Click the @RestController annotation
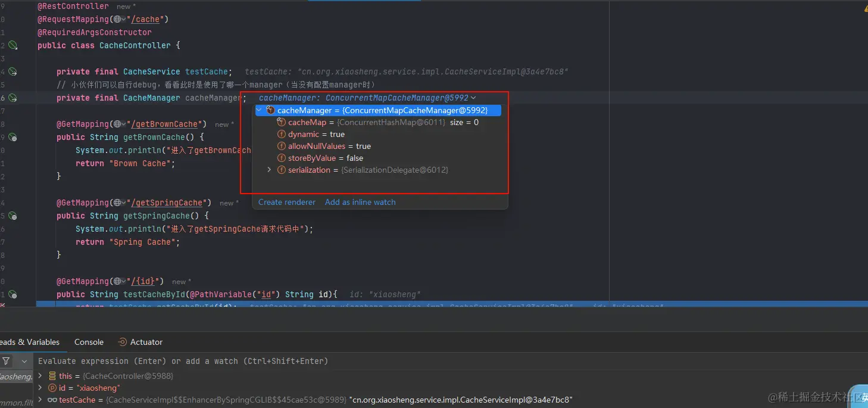The height and width of the screenshot is (408, 868). click(x=73, y=6)
